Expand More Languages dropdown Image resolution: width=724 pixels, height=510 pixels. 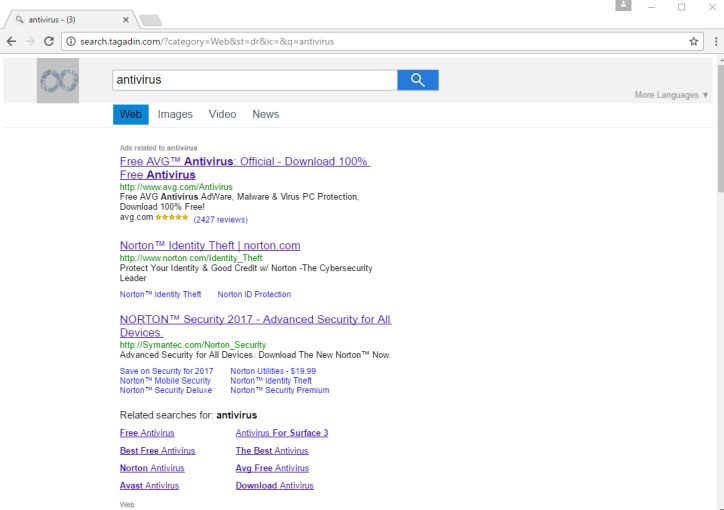point(671,95)
